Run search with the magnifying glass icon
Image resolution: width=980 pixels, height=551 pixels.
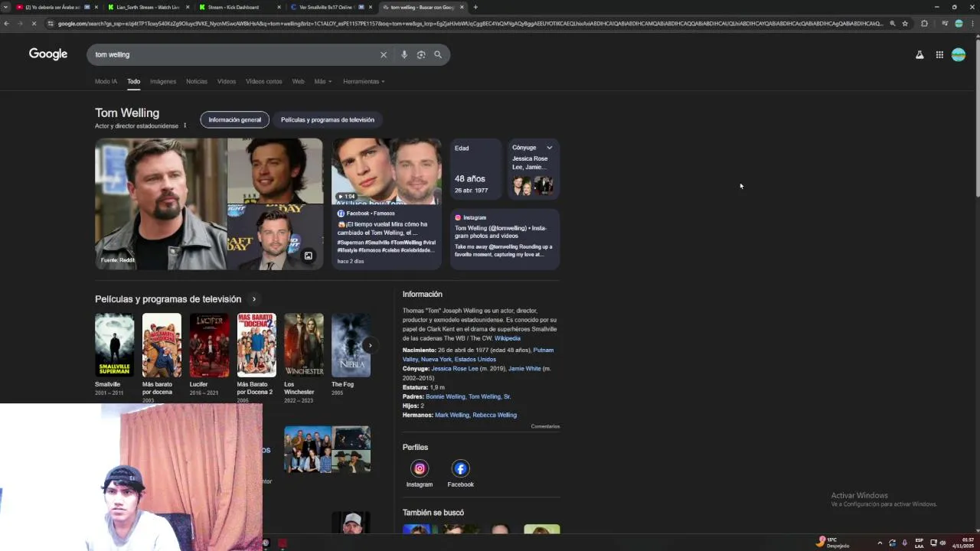pos(438,54)
